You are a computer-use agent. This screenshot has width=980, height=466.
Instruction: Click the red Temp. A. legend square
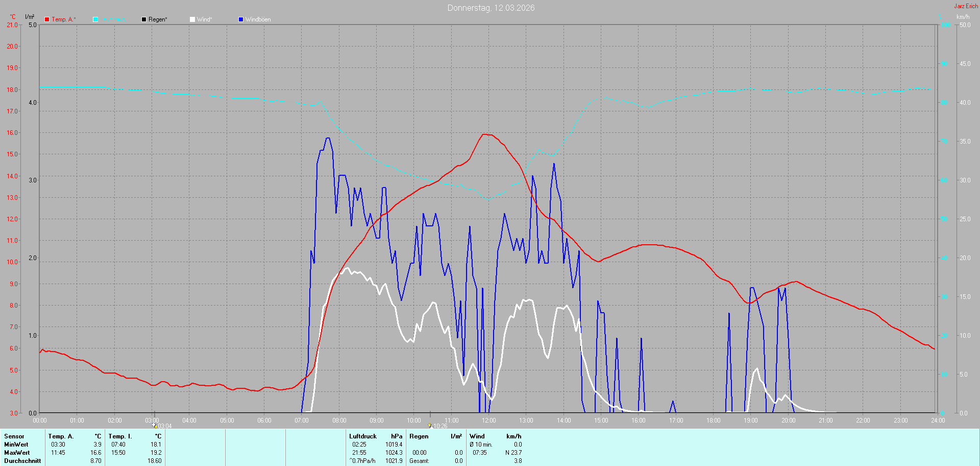pyautogui.click(x=47, y=19)
